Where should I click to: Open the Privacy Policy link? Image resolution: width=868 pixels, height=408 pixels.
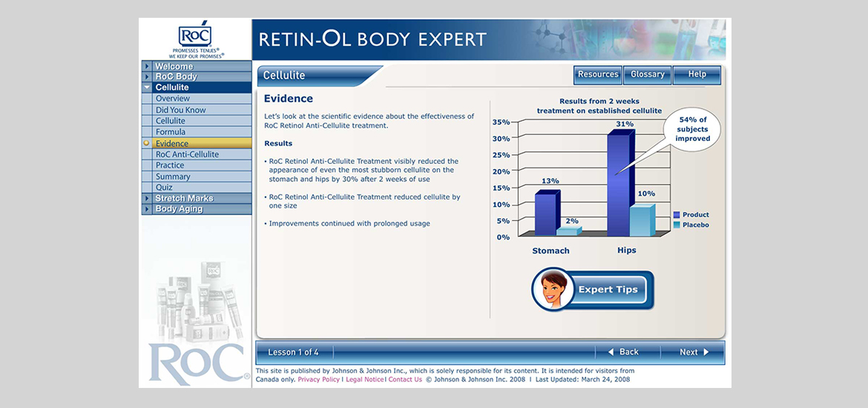[x=318, y=380]
